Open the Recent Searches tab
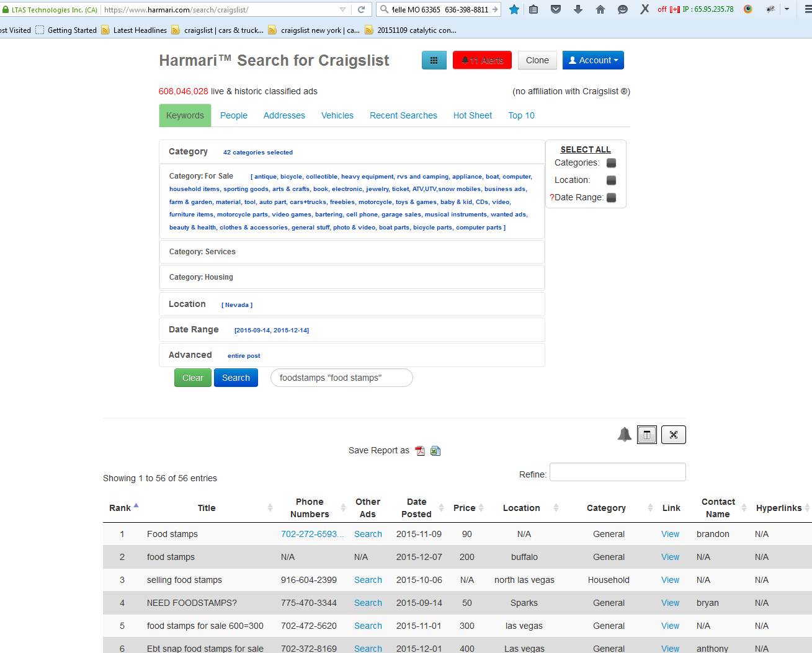812x653 pixels. (403, 115)
